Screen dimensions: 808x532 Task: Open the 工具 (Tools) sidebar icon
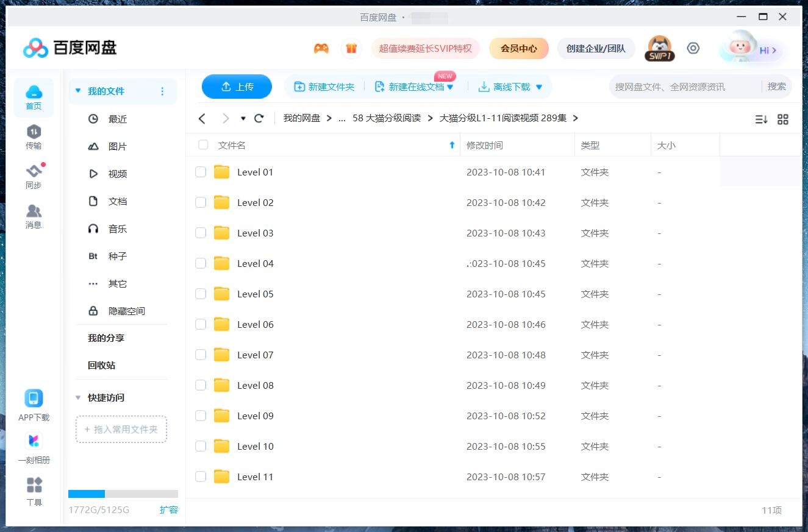click(34, 488)
